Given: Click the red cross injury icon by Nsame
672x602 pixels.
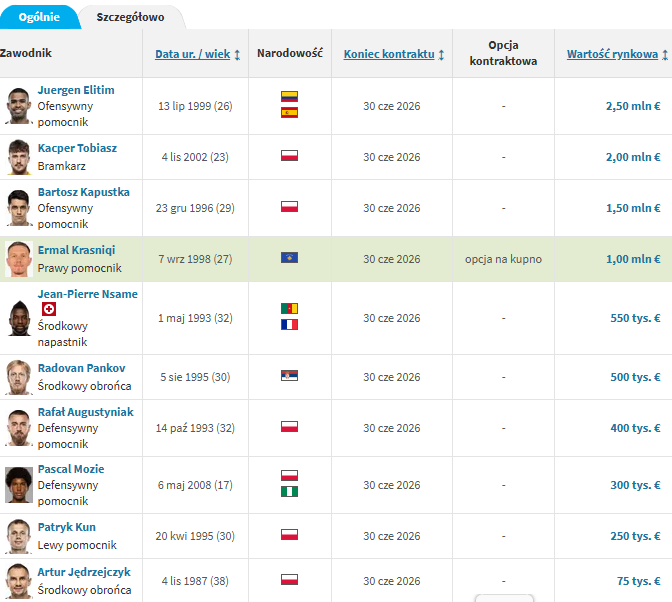Looking at the screenshot, I should [49, 309].
